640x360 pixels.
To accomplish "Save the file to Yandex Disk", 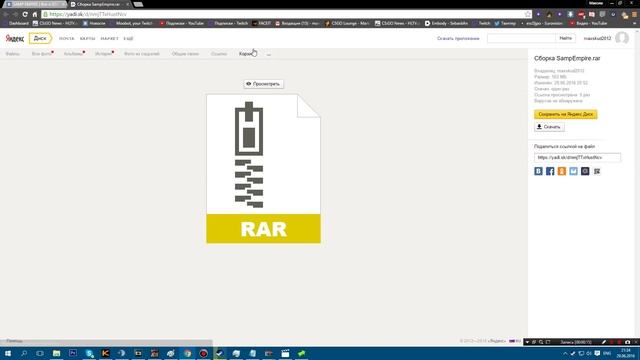I will [x=565, y=114].
